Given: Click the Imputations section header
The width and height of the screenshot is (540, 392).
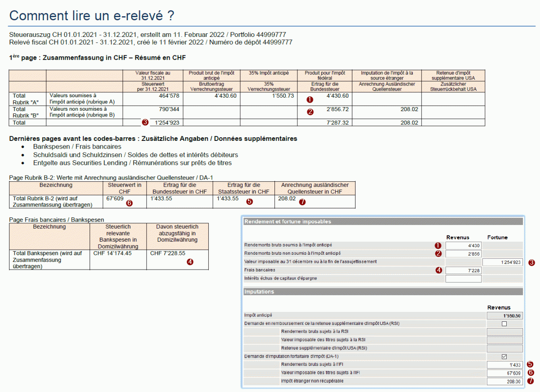Looking at the screenshot, I should coord(382,292).
